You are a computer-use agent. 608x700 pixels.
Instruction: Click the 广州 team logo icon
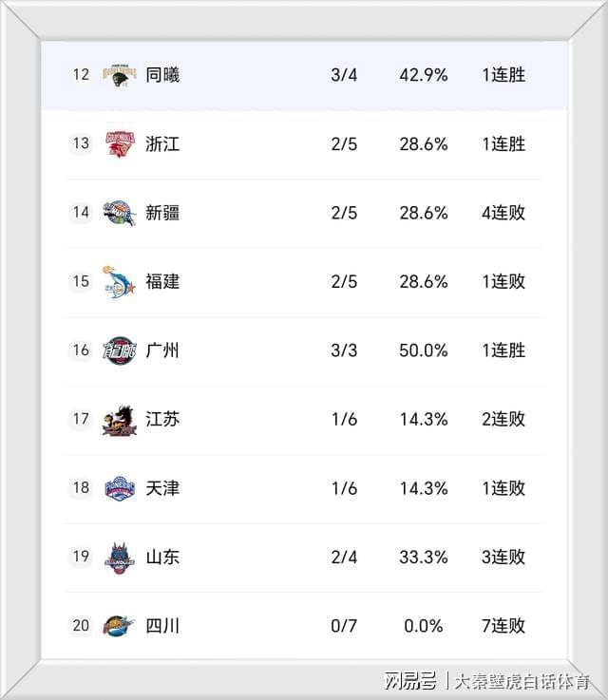120,350
